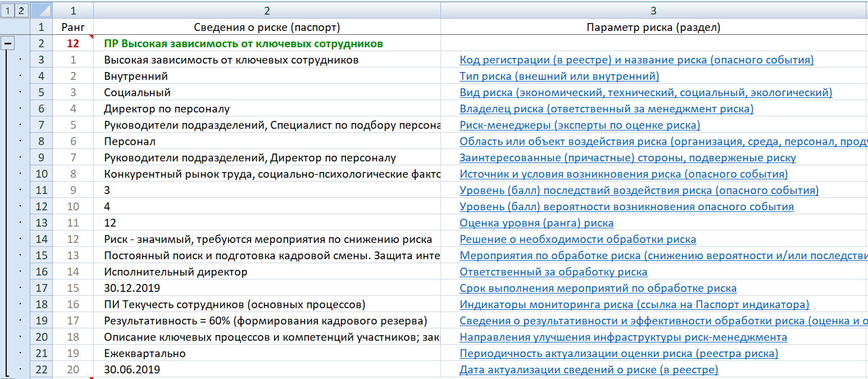
Task: Click 'Решение о необходимости обработки риска' link
Action: [578, 240]
